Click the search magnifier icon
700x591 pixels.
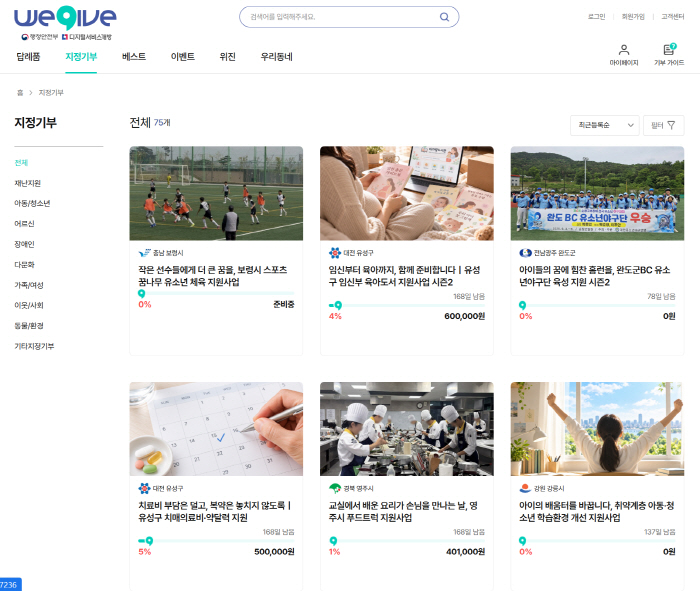coord(444,17)
